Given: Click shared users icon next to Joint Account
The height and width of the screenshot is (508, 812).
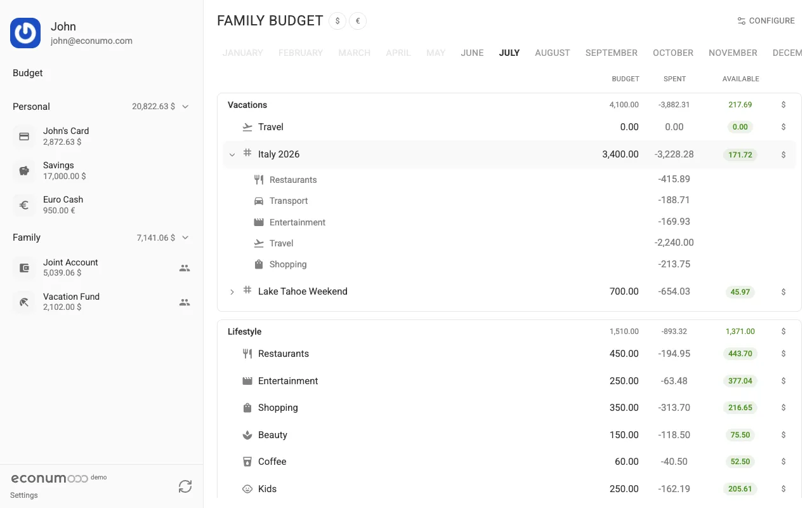Looking at the screenshot, I should [185, 268].
